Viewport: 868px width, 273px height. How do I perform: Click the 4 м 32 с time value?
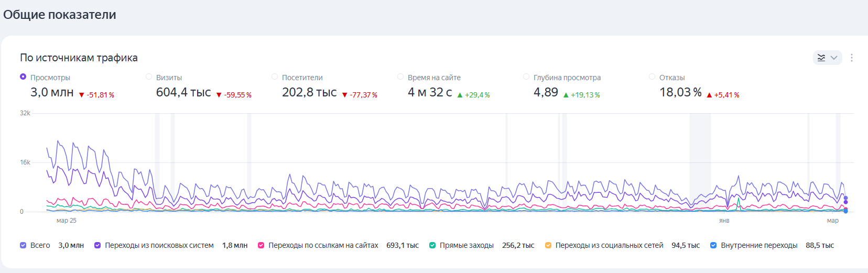pyautogui.click(x=430, y=92)
